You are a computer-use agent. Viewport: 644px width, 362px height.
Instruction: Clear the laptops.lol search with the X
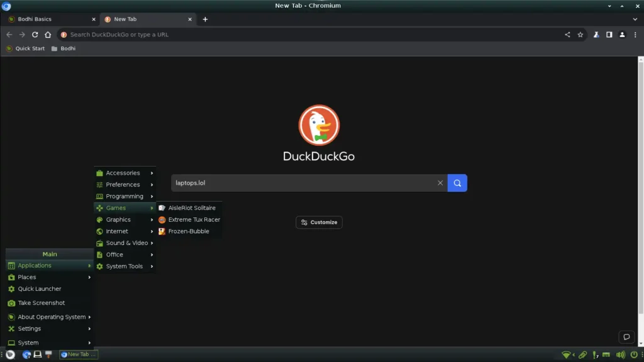tap(440, 183)
